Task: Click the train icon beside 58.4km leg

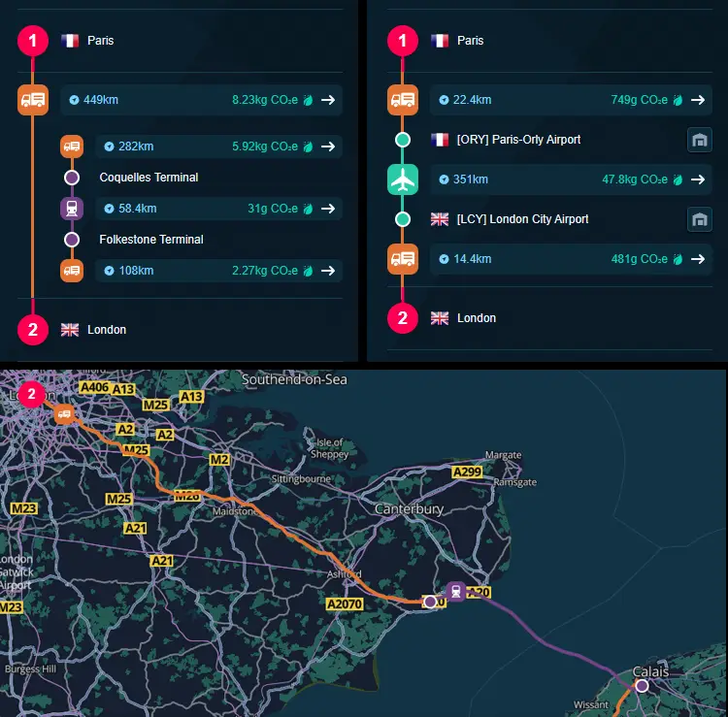Action: 72,209
